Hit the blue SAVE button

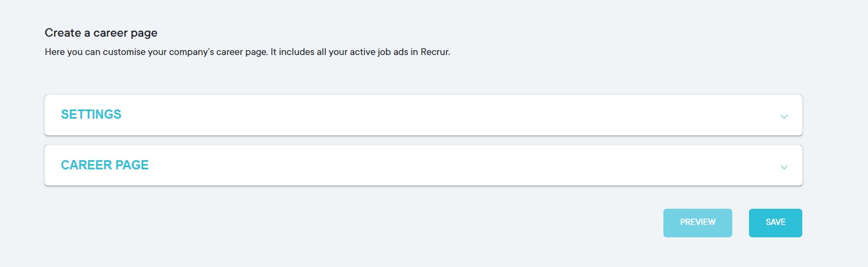point(775,223)
